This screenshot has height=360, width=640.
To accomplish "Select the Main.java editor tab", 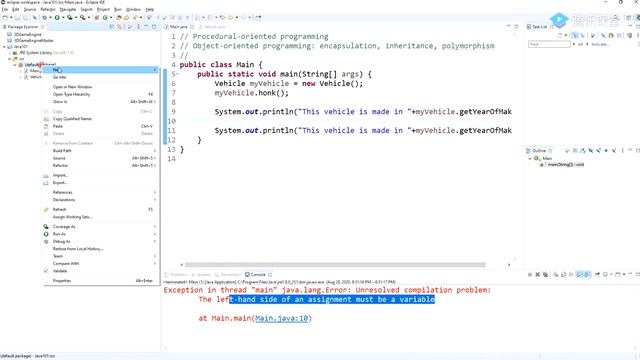I will [179, 27].
